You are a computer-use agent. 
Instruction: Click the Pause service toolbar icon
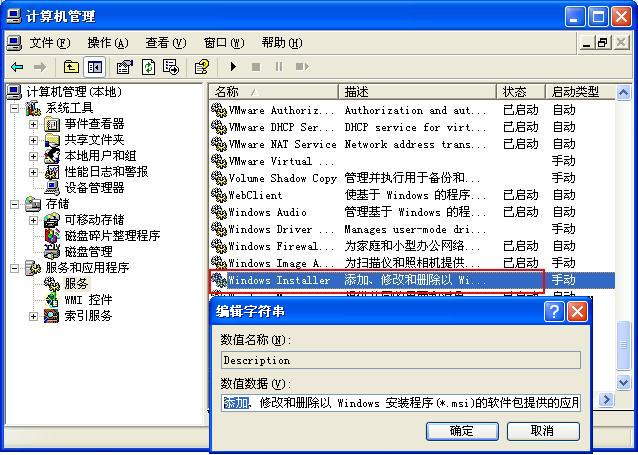279,66
